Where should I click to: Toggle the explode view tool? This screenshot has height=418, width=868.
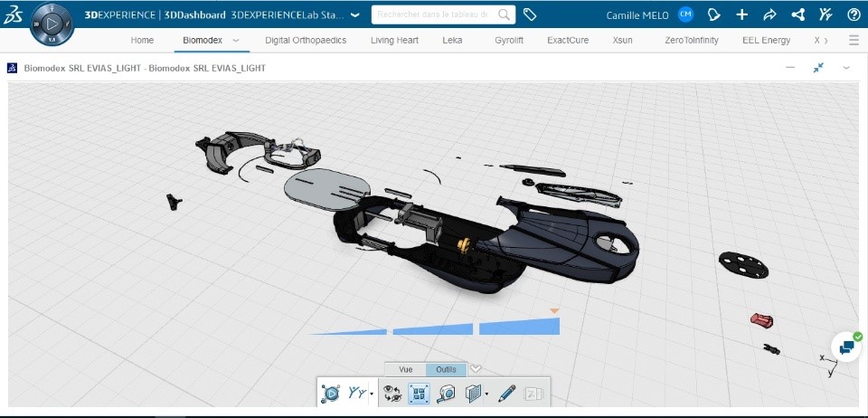pos(419,393)
